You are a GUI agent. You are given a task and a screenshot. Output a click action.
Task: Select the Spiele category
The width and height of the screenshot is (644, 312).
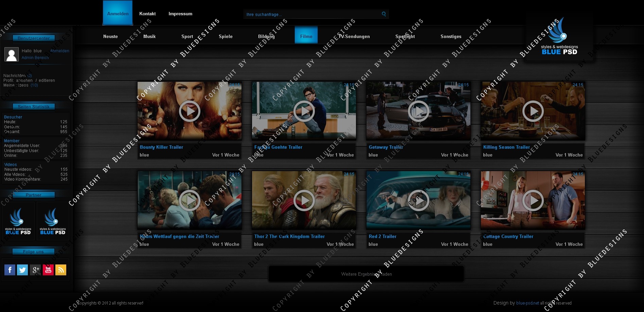pos(226,36)
